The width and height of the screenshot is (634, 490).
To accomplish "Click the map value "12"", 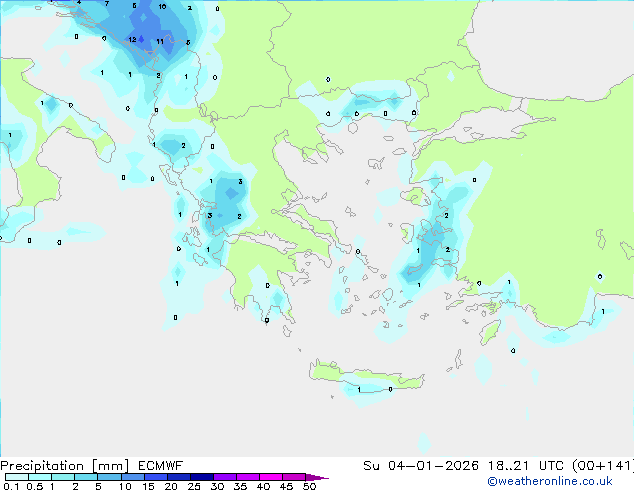I will click(132, 40).
